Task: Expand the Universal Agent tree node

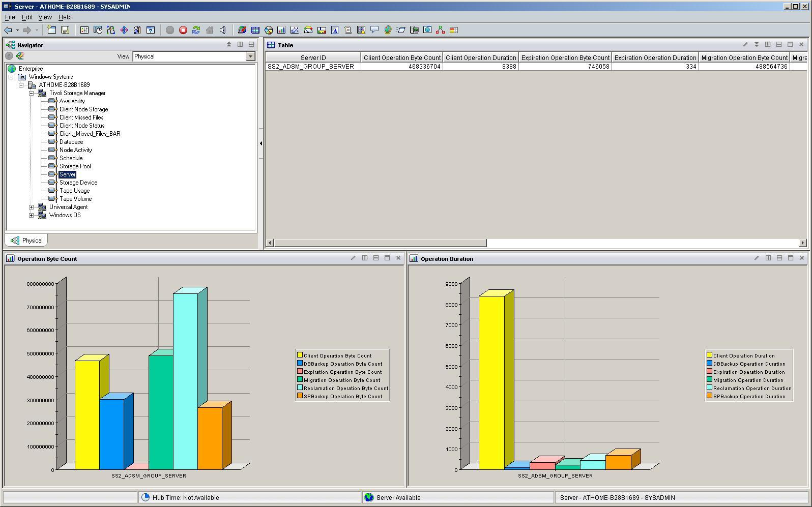Action: point(32,207)
